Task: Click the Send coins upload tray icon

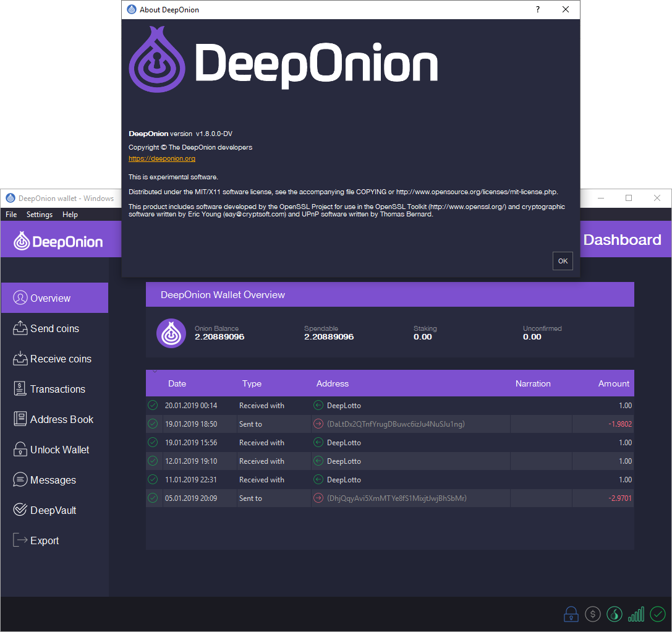Action: [20, 328]
